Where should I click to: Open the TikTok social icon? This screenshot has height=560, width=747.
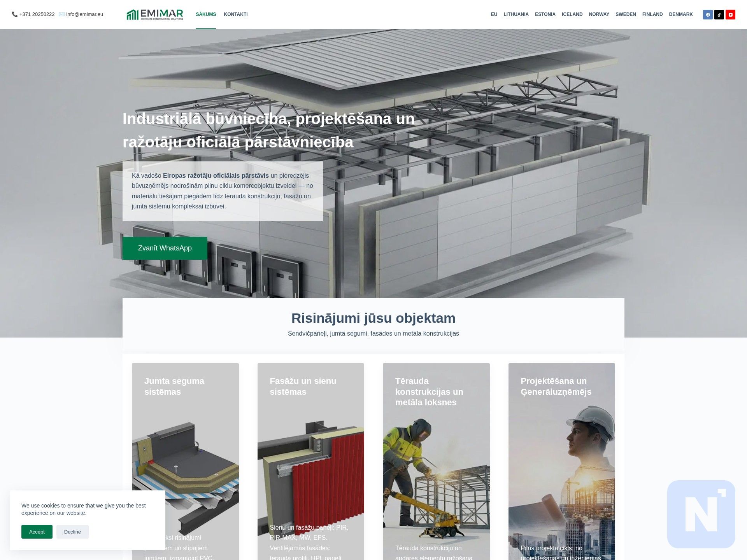(x=719, y=15)
